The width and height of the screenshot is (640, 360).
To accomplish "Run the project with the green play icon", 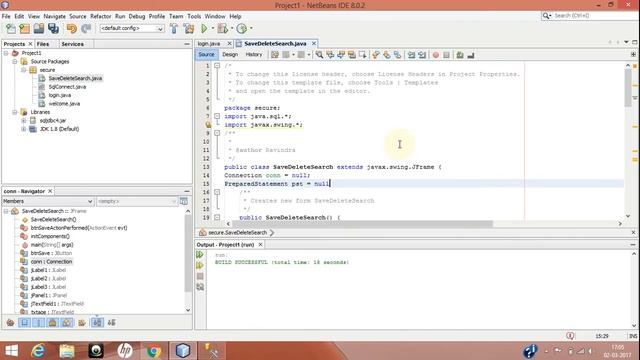I will (204, 29).
